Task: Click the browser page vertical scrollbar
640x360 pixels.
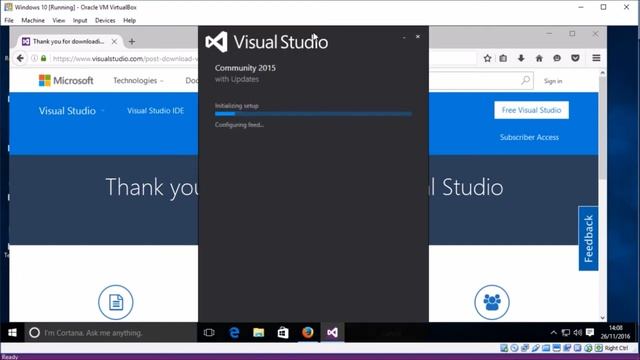Action: click(x=603, y=127)
